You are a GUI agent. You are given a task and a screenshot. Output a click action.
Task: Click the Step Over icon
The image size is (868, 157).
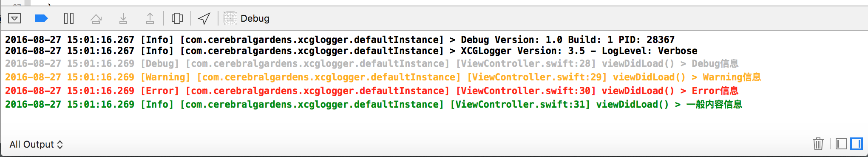(96, 18)
